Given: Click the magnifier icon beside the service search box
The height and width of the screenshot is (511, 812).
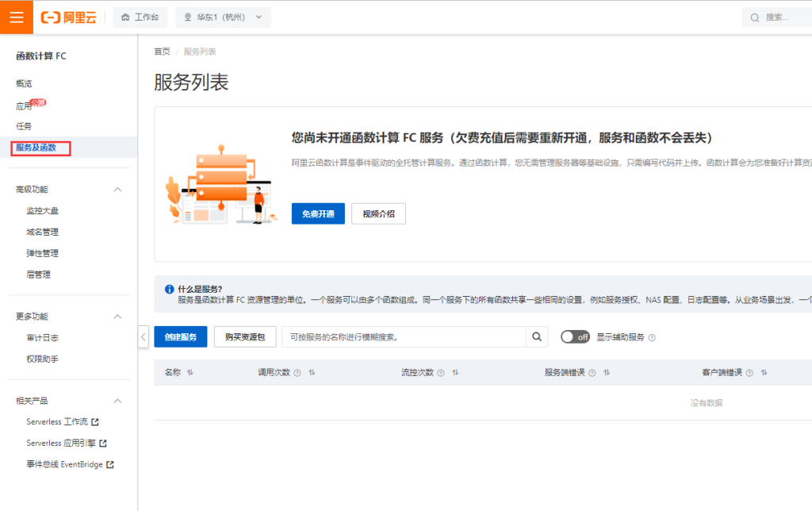Looking at the screenshot, I should coord(537,336).
